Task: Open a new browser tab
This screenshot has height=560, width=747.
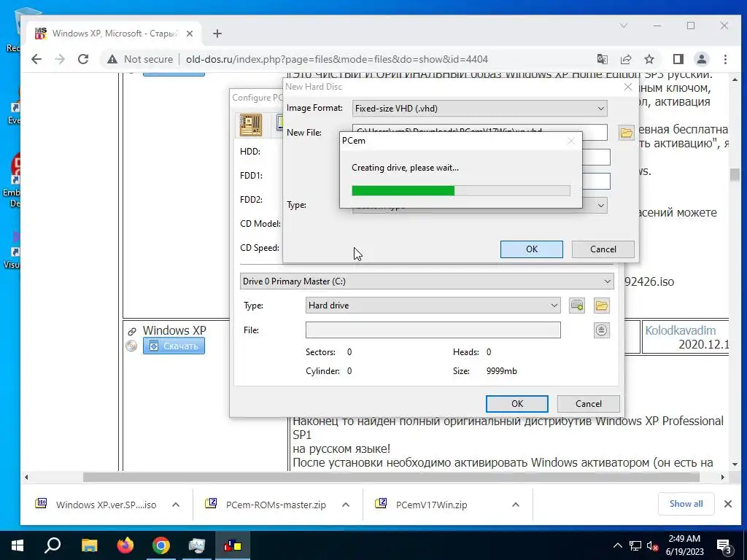Action: click(217, 34)
